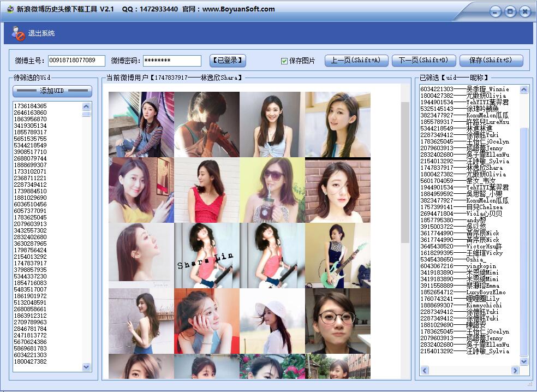Go to previous page 上一页(Shift+A)

[356, 61]
